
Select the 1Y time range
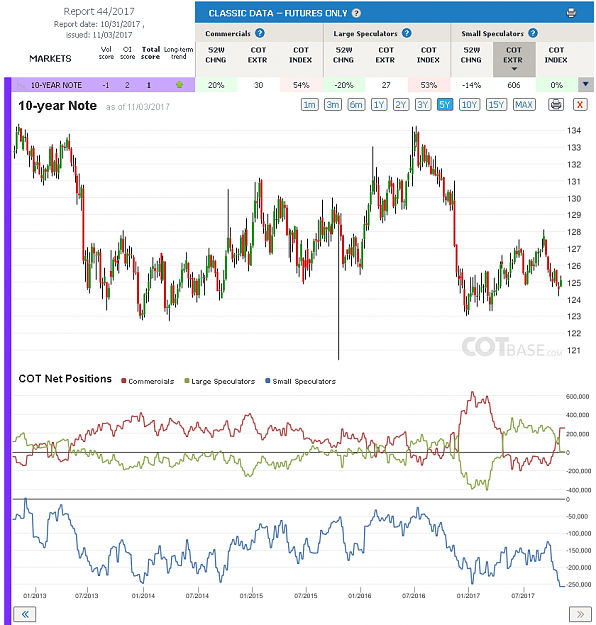pyautogui.click(x=379, y=105)
